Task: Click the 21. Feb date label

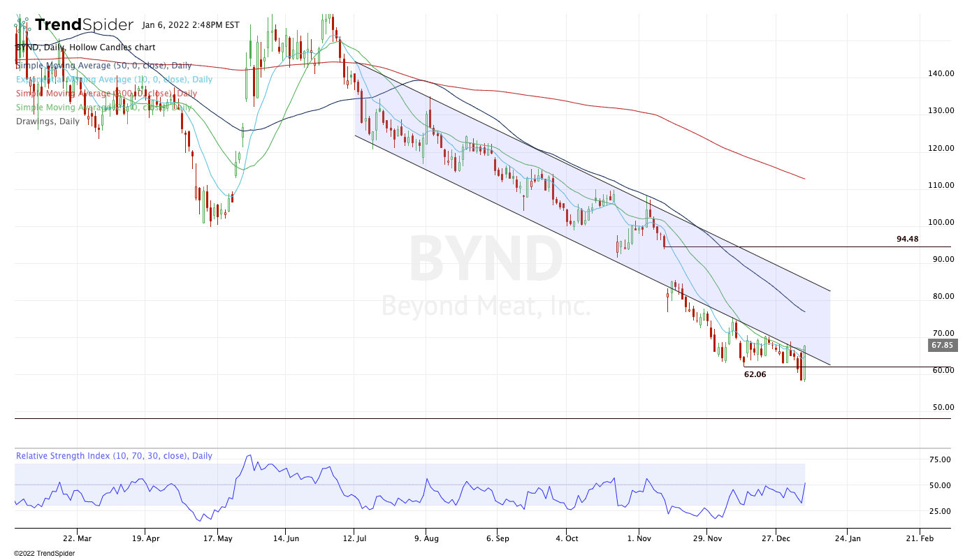Action: (918, 538)
